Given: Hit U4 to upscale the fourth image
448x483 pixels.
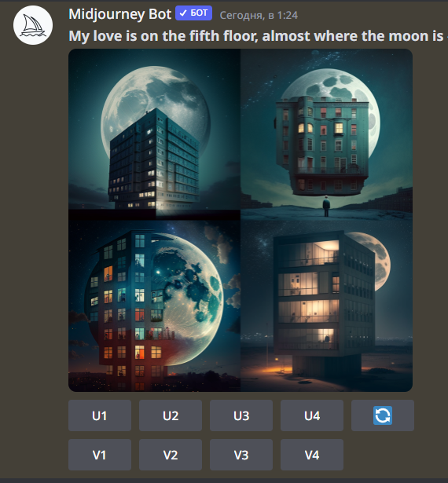Looking at the screenshot, I should click(x=312, y=415).
